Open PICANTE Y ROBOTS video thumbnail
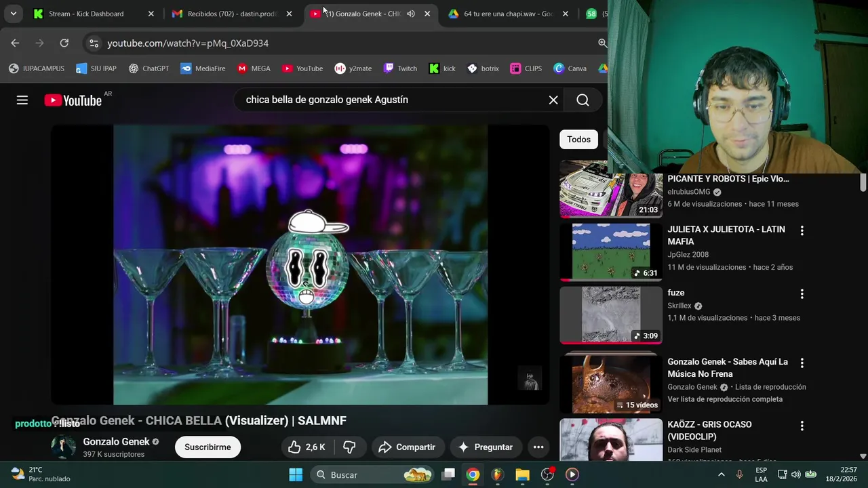The width and height of the screenshot is (868, 488). coord(611,189)
